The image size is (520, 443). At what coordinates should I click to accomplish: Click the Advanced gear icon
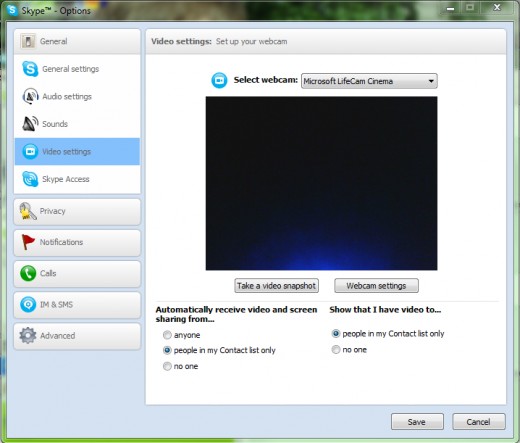tap(28, 335)
